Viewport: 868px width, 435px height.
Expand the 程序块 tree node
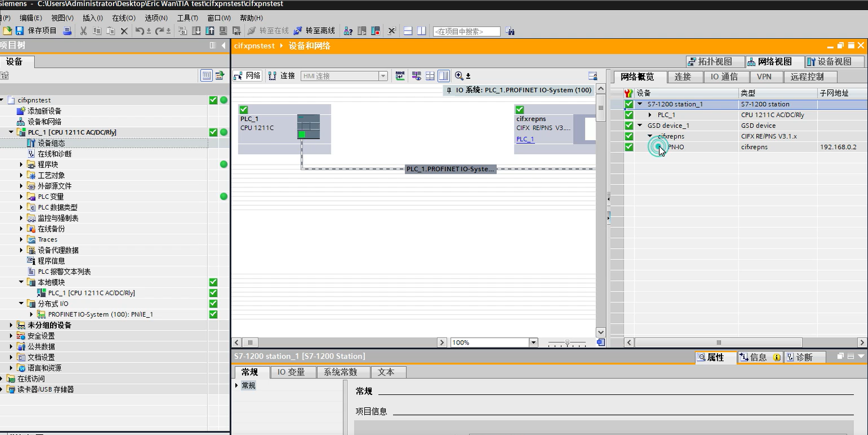(x=22, y=164)
